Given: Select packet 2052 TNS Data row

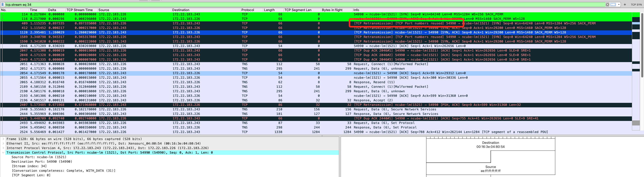Looking at the screenshot, I should click(316, 69).
